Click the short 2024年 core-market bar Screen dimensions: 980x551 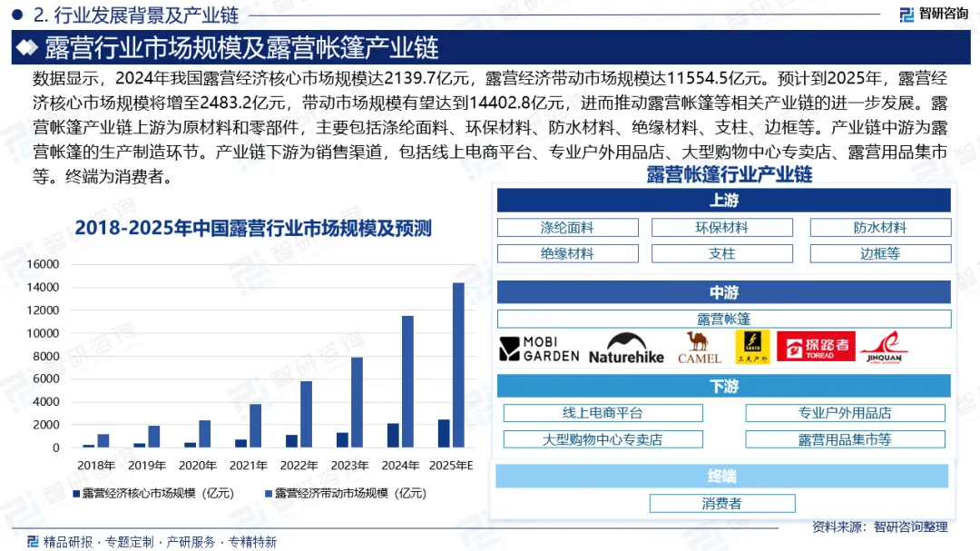[393, 436]
